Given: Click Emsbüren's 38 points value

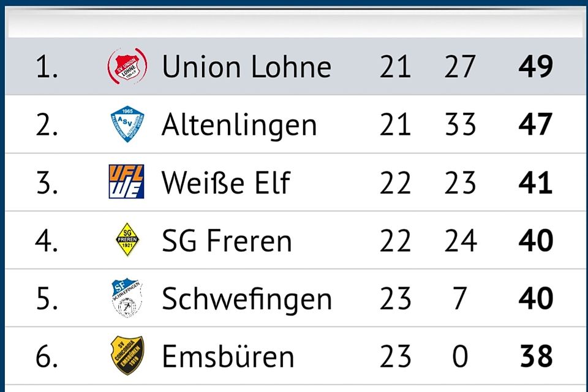Looking at the screenshot, I should 535,356.
